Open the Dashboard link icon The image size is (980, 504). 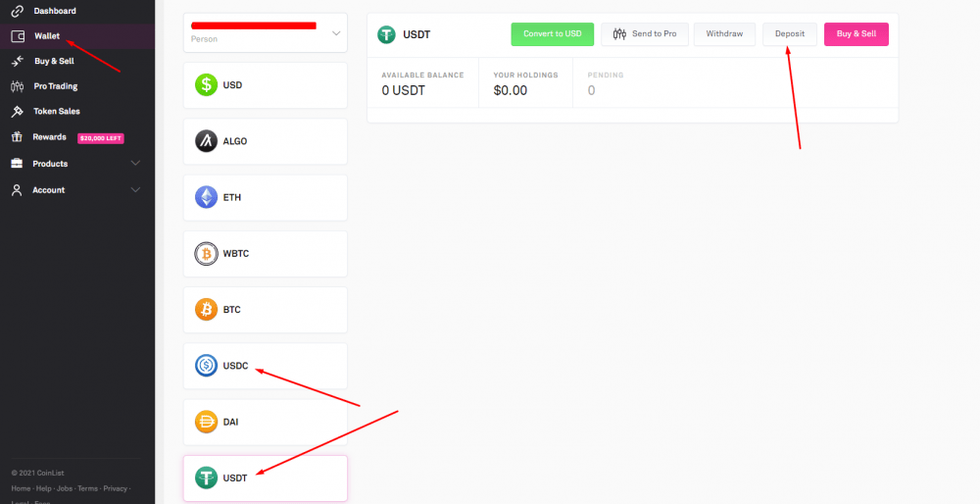(18, 11)
